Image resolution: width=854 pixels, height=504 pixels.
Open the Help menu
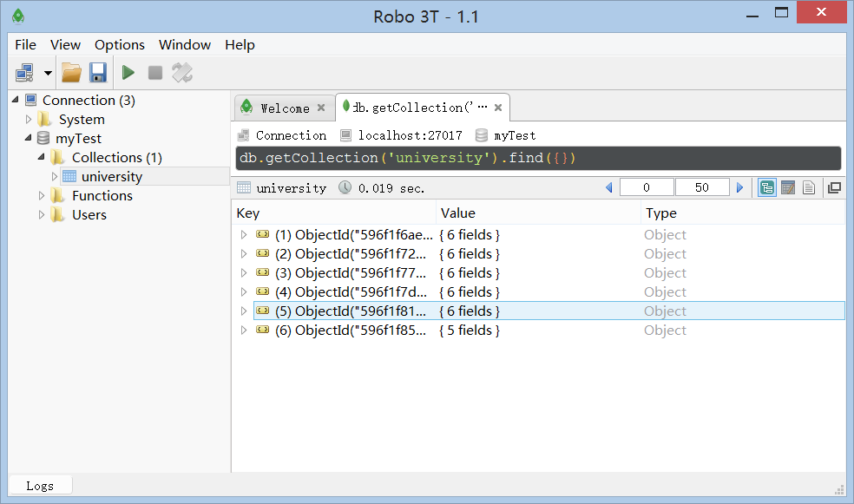pyautogui.click(x=240, y=44)
